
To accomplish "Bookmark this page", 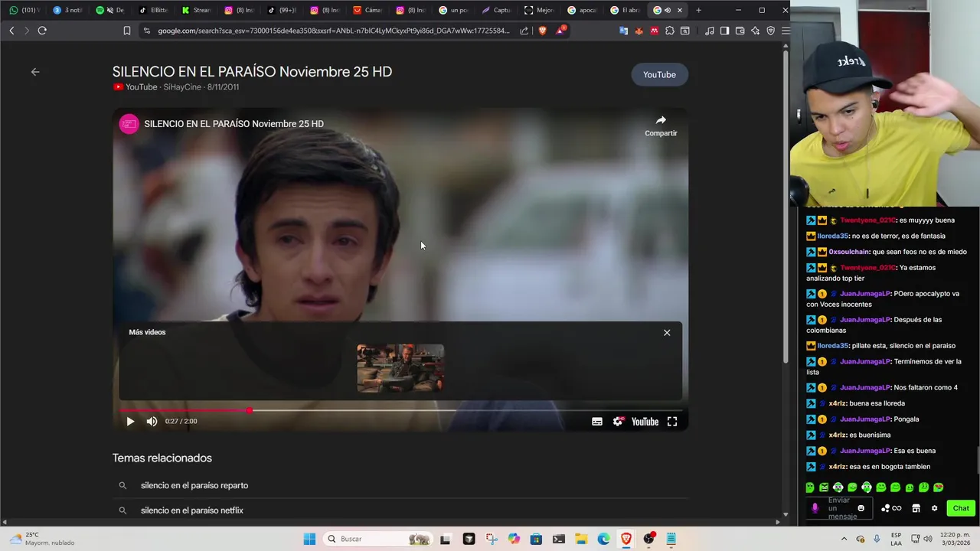I will tap(127, 31).
